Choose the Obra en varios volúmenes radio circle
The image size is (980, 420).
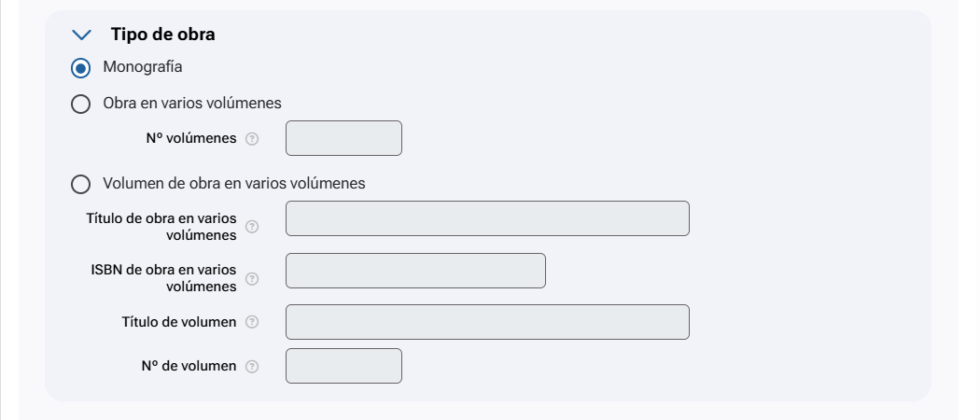(81, 104)
